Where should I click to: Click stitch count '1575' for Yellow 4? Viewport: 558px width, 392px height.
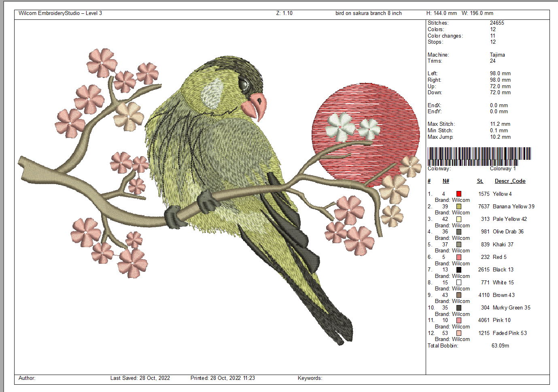(x=484, y=194)
